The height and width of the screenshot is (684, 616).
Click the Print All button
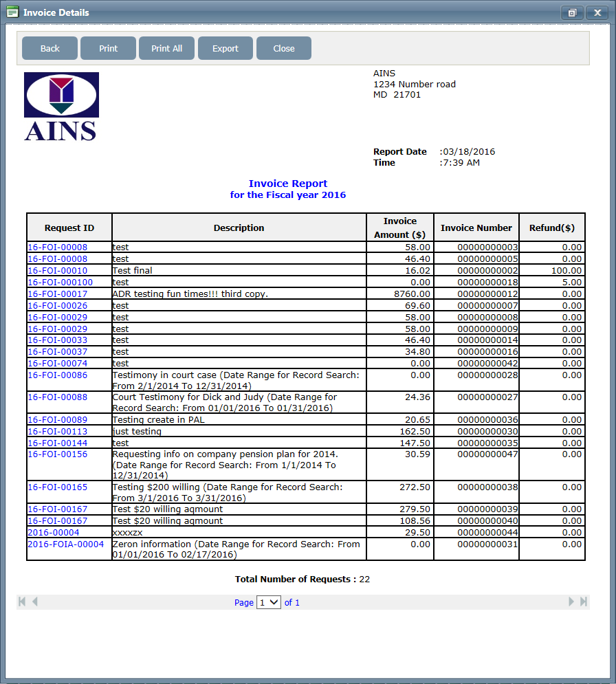pyautogui.click(x=166, y=48)
